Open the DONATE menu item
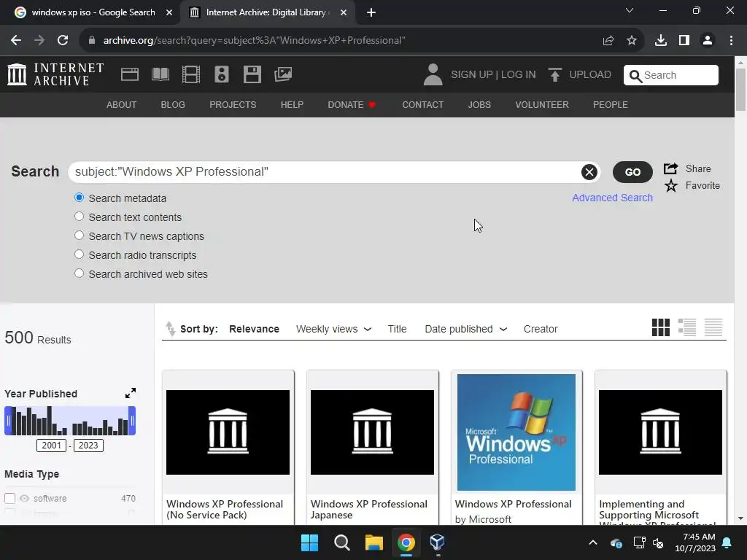 pyautogui.click(x=352, y=105)
